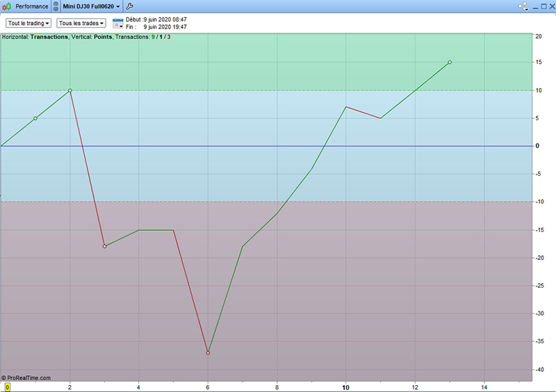The image size is (556, 392).
Task: Click the Performance title text
Action: pyautogui.click(x=31, y=6)
